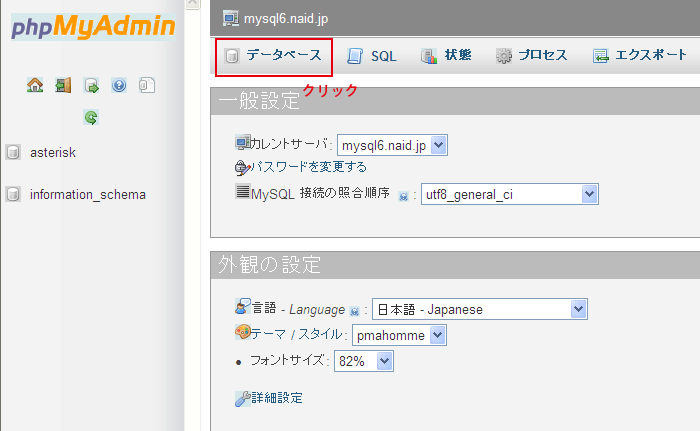Open the 詳細設定 link
700x431 pixels.
(x=277, y=398)
